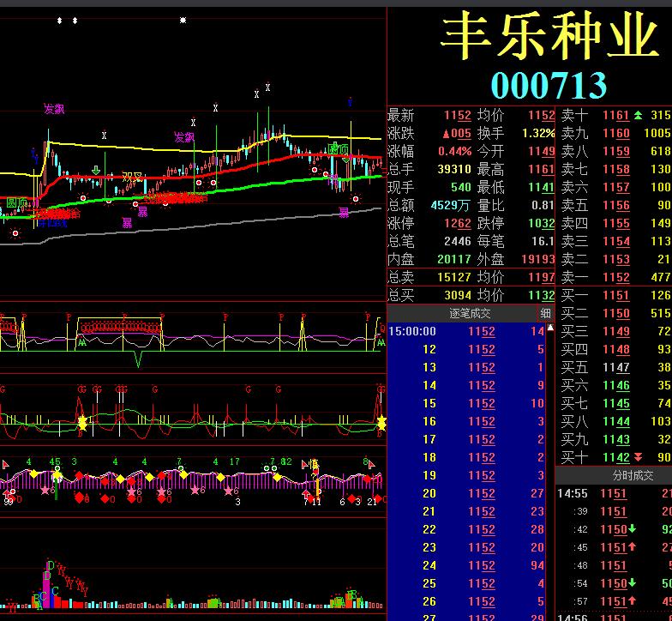Click the green down arrow on the :54 1150 row
Image resolution: width=672 pixels, height=621 pixels.
coord(633,583)
